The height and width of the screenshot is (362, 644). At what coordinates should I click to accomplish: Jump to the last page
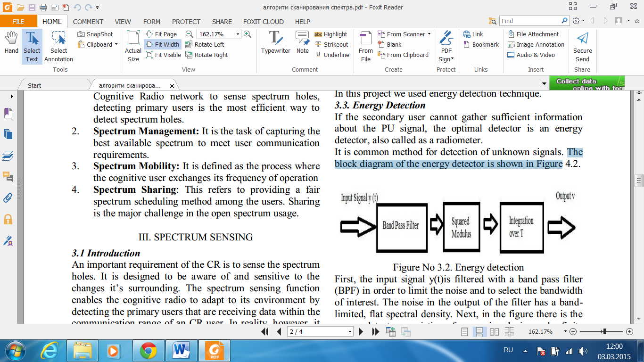pos(375,332)
